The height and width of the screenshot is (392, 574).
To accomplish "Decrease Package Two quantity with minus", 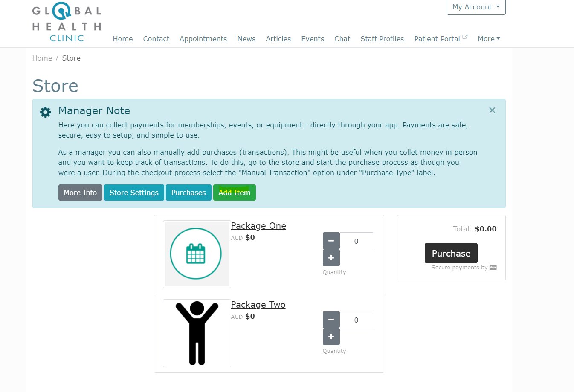I will (331, 320).
